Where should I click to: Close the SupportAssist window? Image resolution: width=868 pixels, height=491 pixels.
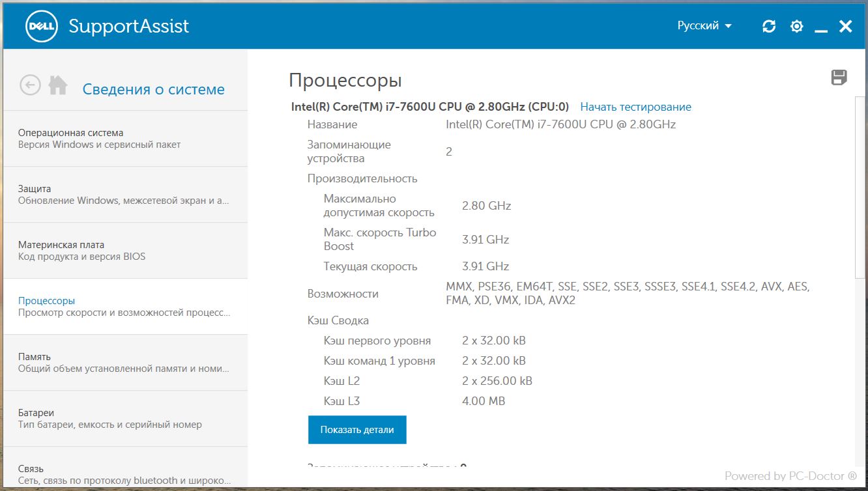coord(845,26)
